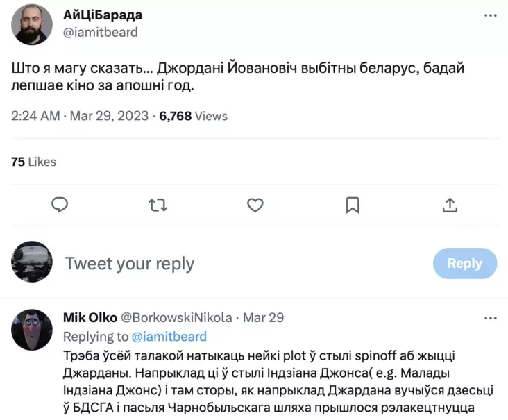Open more options on Mik Olko's reply

(490, 318)
